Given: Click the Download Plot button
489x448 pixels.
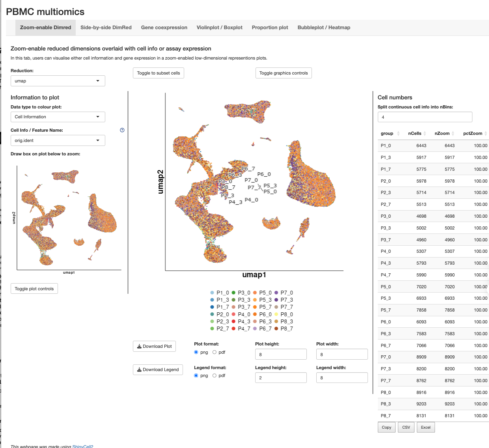Looking at the screenshot, I should pos(154,346).
